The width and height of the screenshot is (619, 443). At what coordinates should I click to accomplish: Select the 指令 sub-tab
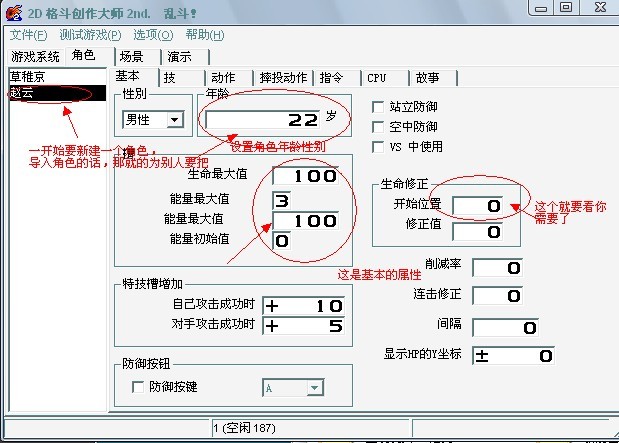[x=337, y=78]
